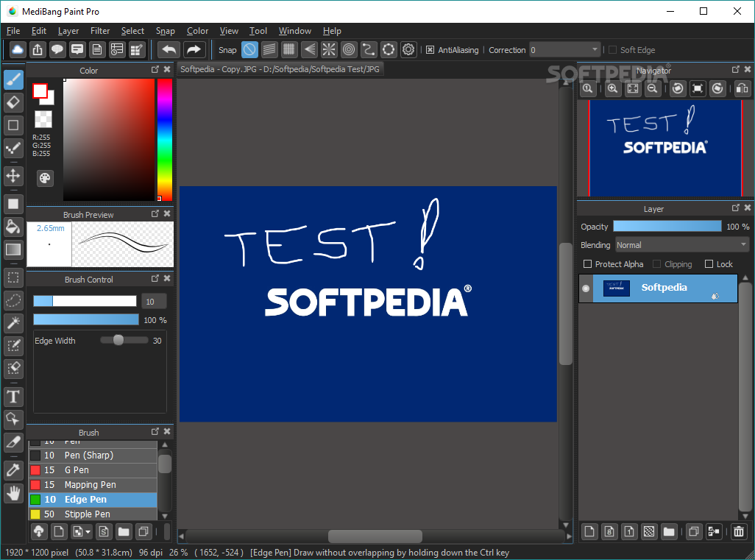
Task: Toggle the Soft Edge checkbox
Action: pyautogui.click(x=612, y=50)
